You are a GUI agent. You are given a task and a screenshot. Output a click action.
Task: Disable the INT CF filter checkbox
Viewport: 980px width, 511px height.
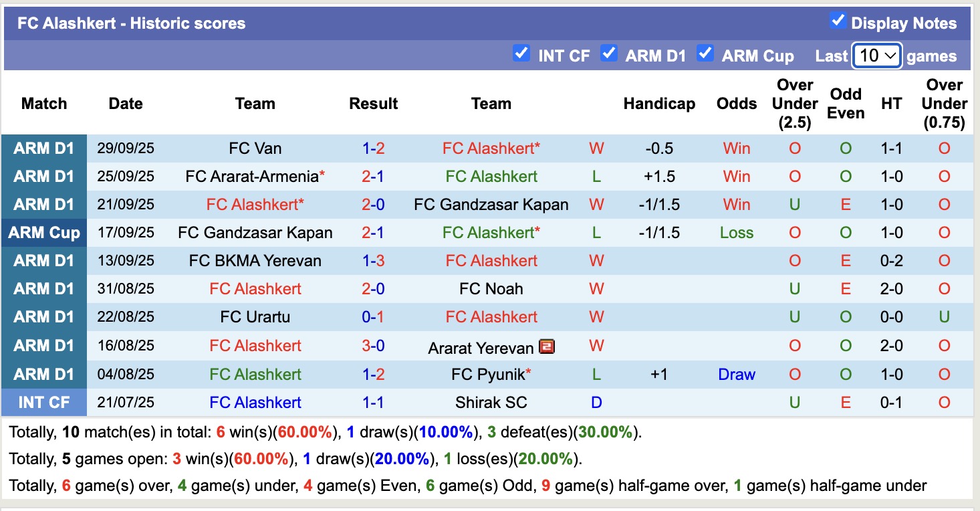point(521,54)
